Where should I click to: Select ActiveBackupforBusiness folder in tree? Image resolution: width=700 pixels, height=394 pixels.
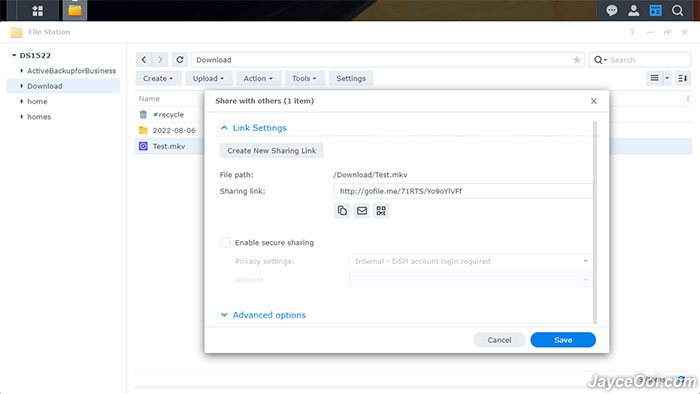click(x=71, y=71)
